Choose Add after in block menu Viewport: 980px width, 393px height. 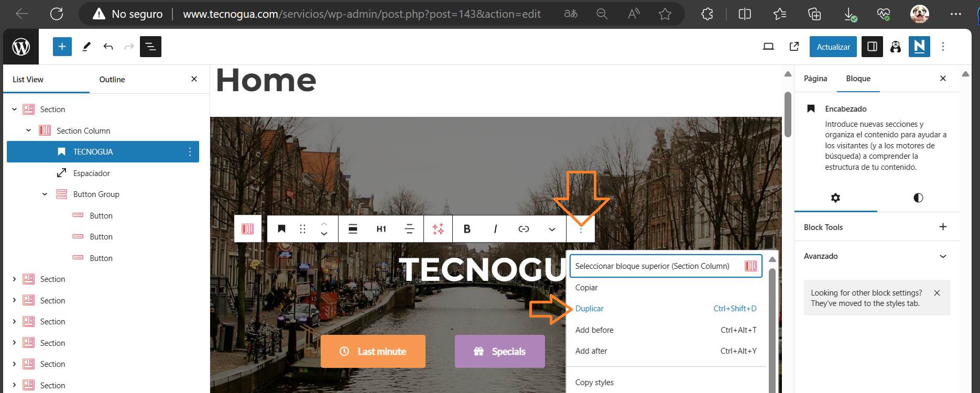click(x=666, y=351)
